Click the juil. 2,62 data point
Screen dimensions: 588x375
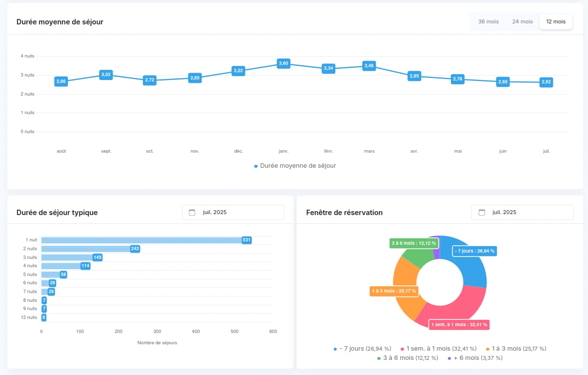coord(546,82)
